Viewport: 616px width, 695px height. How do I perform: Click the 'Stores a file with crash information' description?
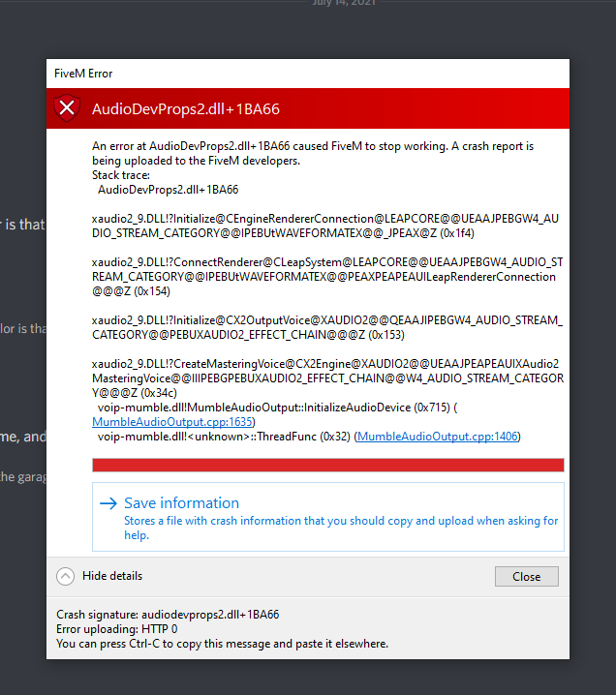tap(341, 528)
